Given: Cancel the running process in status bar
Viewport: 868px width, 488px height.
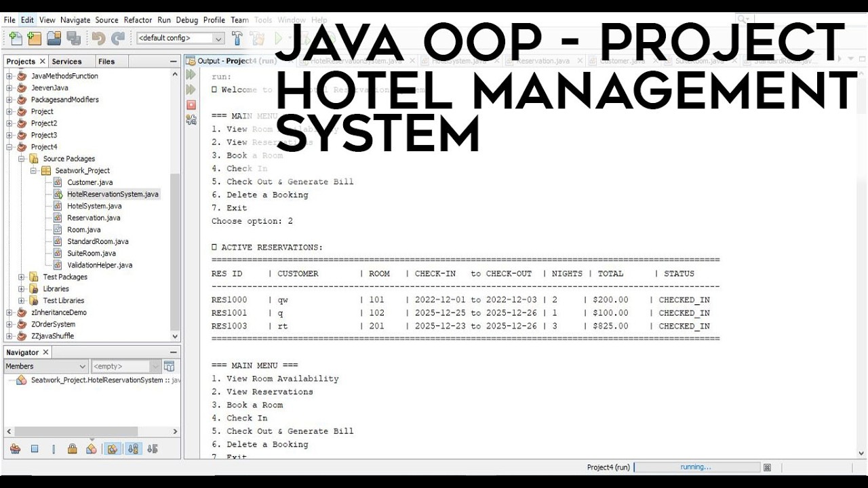Looking at the screenshot, I should tap(767, 467).
